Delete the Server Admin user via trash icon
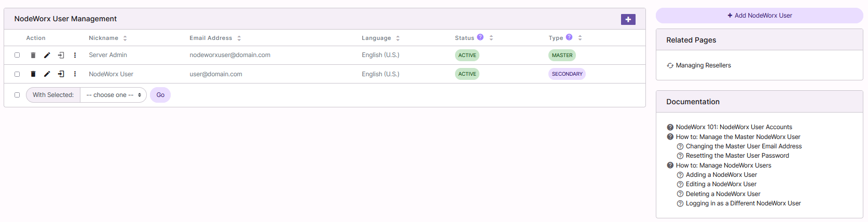Screen dimensions: 868x222 pyautogui.click(x=33, y=55)
